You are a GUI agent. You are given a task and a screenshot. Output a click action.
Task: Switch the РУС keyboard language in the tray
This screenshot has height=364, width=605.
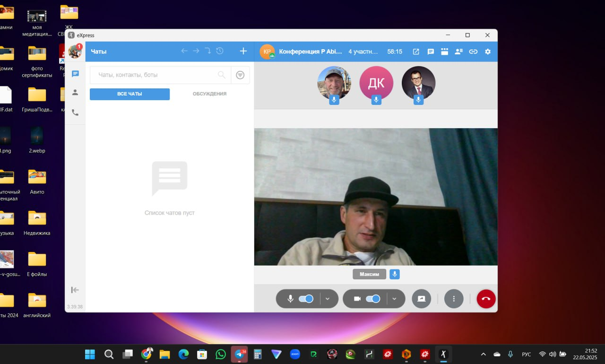(526, 354)
